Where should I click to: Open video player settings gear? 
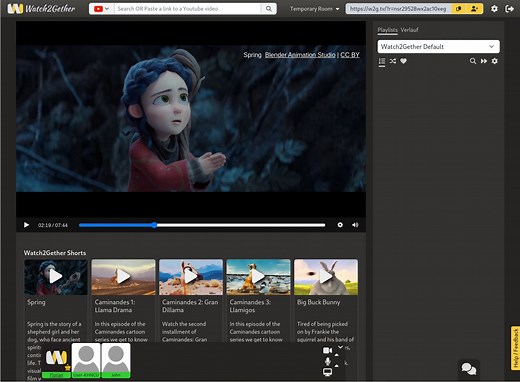click(340, 225)
